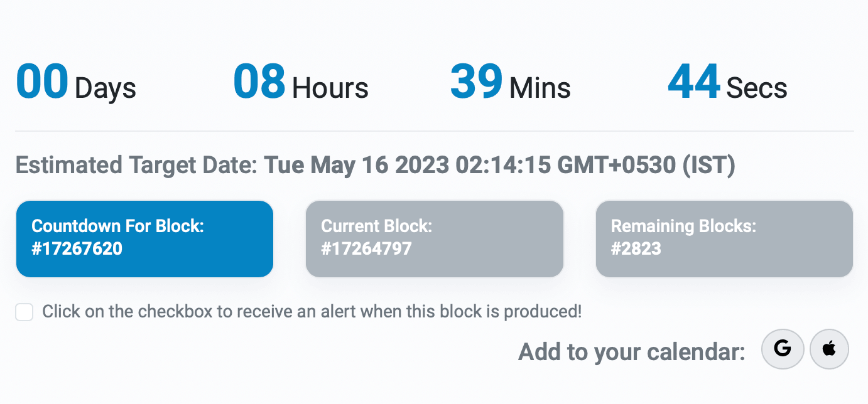The height and width of the screenshot is (404, 868).
Task: Tick the alert checkbox next to the notice text
Action: tap(24, 312)
